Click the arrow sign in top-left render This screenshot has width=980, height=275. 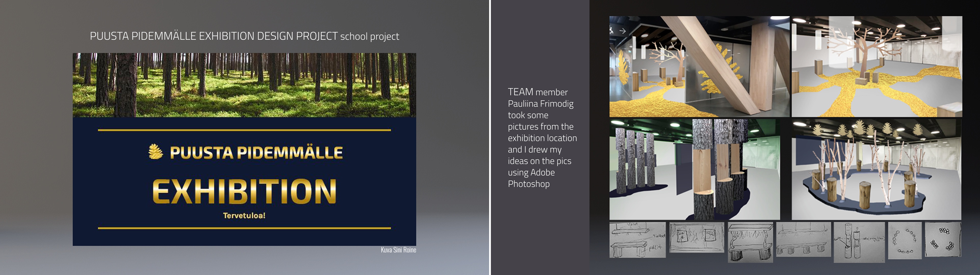[x=622, y=31]
